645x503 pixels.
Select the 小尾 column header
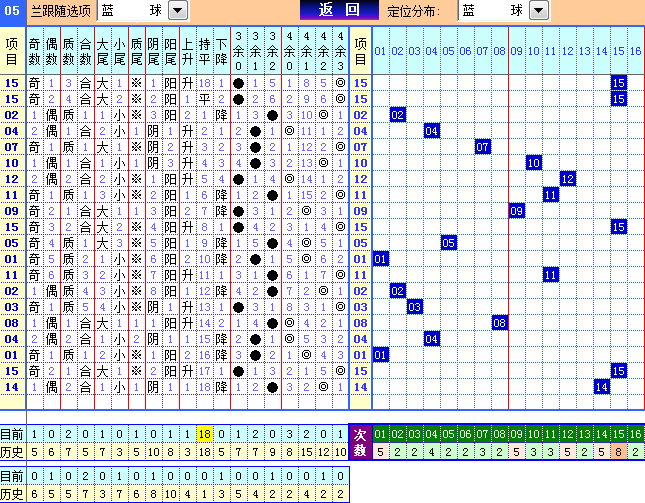coord(120,51)
